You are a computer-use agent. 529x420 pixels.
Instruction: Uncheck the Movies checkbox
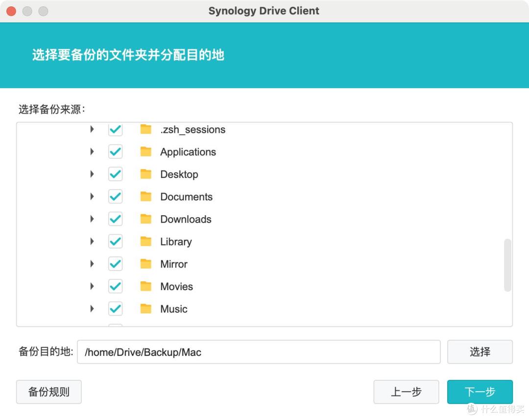pos(116,286)
